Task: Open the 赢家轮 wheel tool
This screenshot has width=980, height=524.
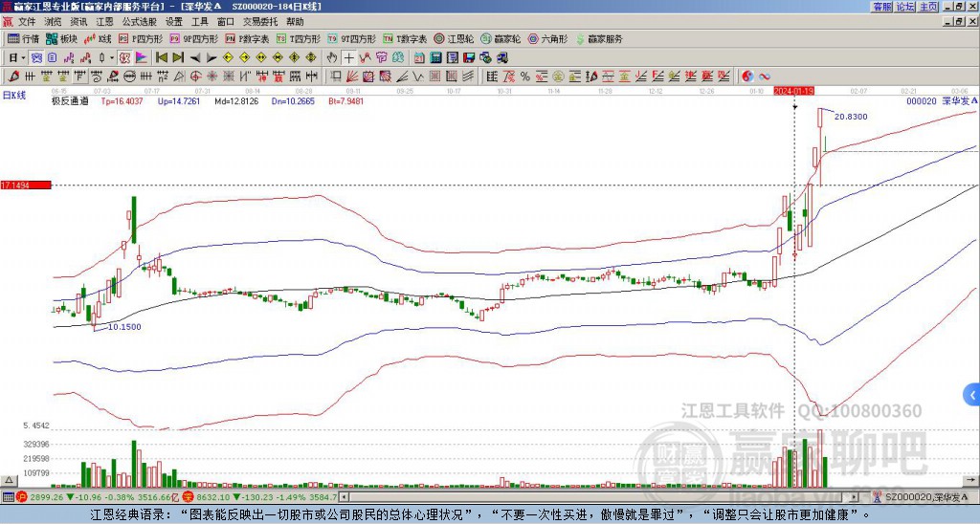Action: [501, 38]
